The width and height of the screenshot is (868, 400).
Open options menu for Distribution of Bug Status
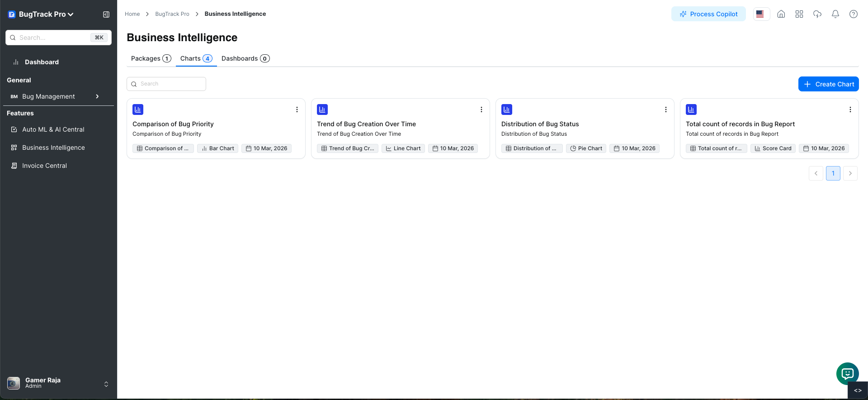(x=665, y=110)
